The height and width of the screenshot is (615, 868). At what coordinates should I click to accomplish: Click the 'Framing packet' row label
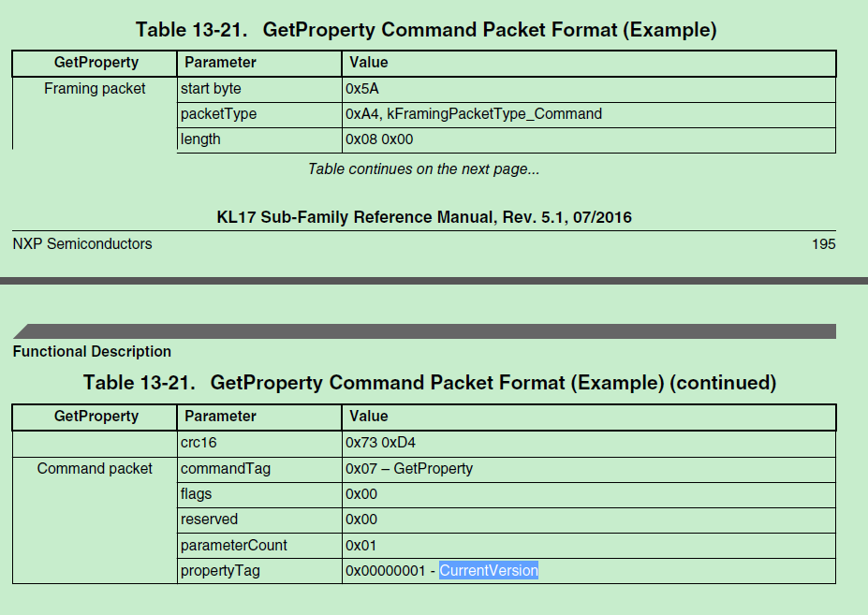(x=95, y=89)
